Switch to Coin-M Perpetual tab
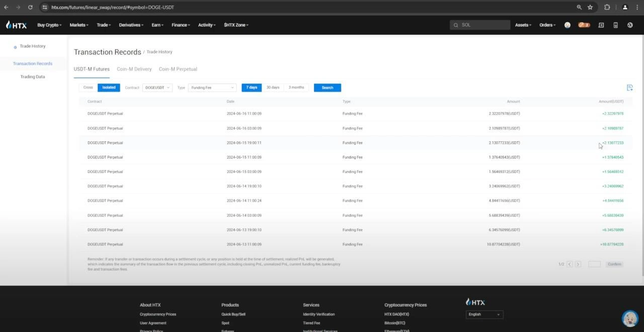The height and width of the screenshot is (332, 644). pos(178,69)
